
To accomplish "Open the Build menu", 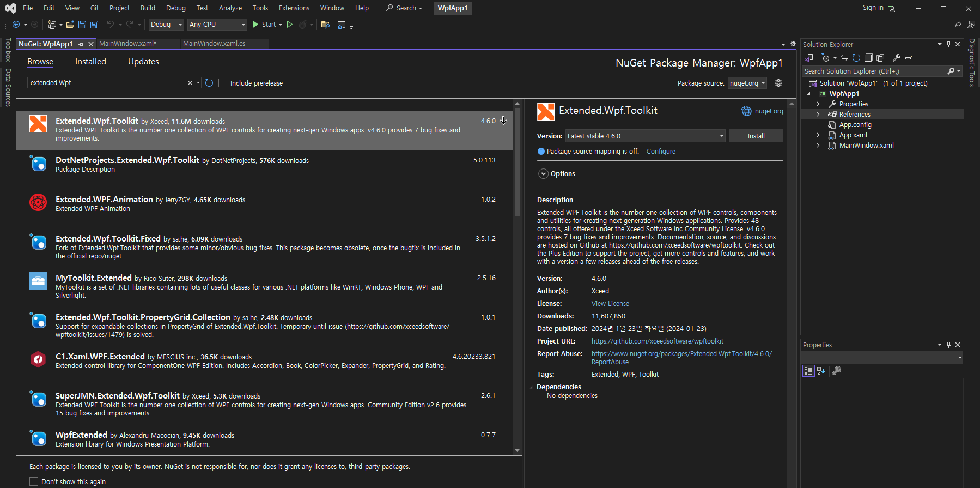I will 148,8.
